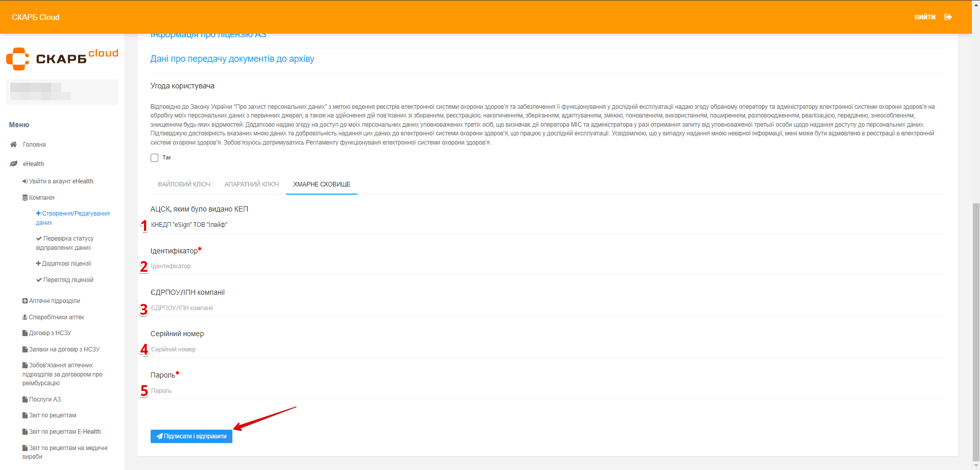980x470 pixels.
Task: Click the users icon beside Співробітники аптек
Action: (25, 317)
